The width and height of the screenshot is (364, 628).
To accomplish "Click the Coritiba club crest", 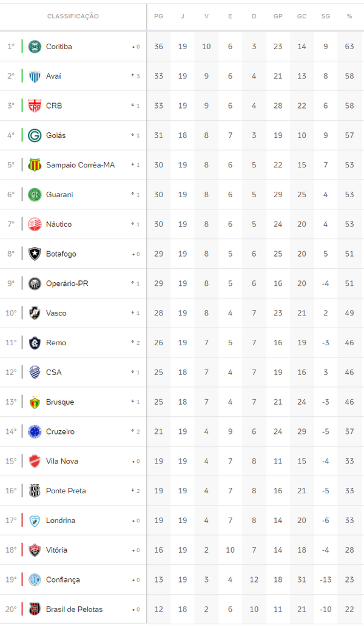I will [x=35, y=46].
